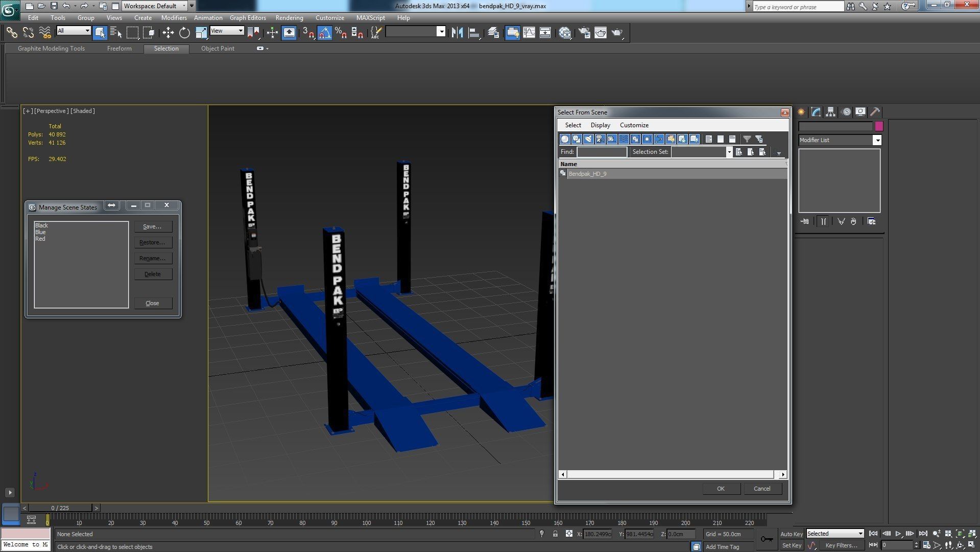Screen dimensions: 980x552
Task: Toggle Window/Crossing selection mode
Action: coord(149,33)
